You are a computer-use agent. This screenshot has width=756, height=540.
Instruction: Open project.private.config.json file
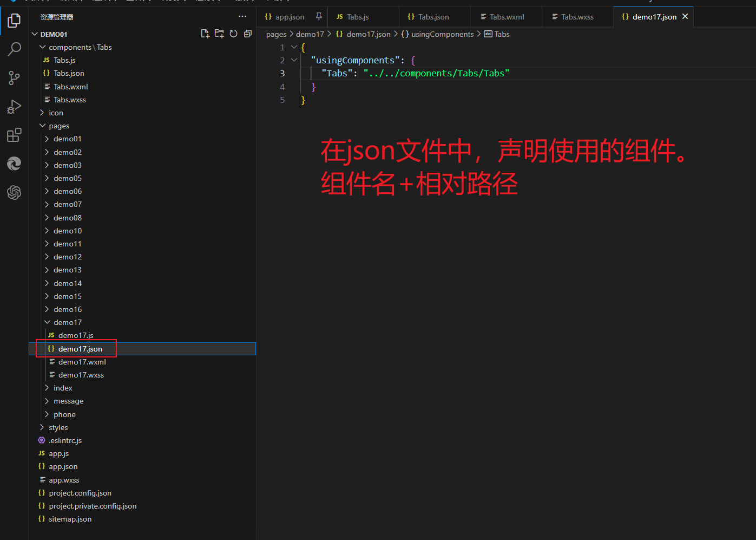click(x=142, y=506)
